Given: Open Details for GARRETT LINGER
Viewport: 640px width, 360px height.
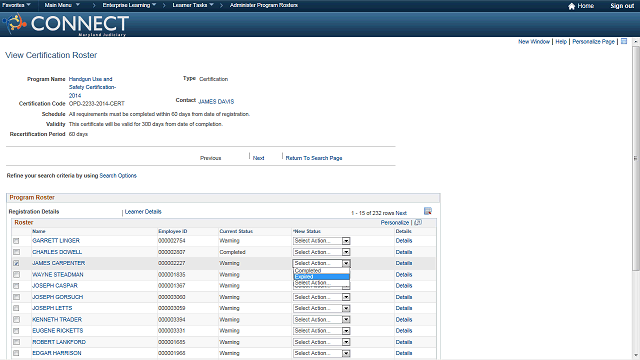Looking at the screenshot, I should pyautogui.click(x=404, y=241).
